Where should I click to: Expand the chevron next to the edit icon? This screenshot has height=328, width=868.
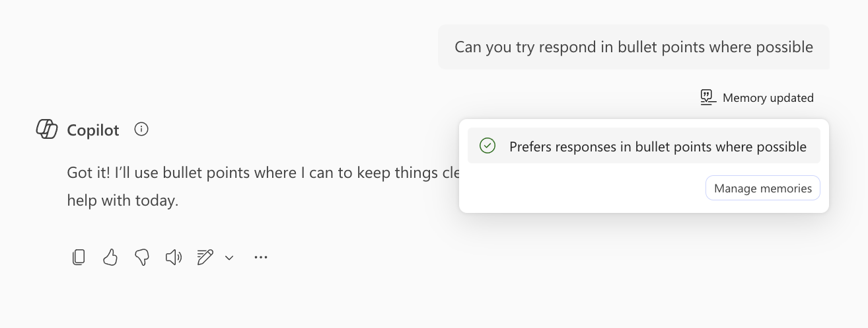point(229,258)
